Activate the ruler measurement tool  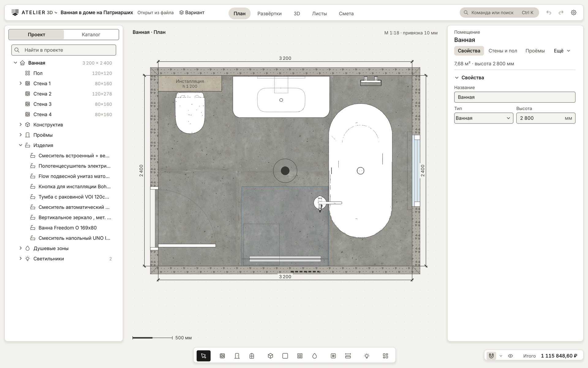pyautogui.click(x=348, y=356)
